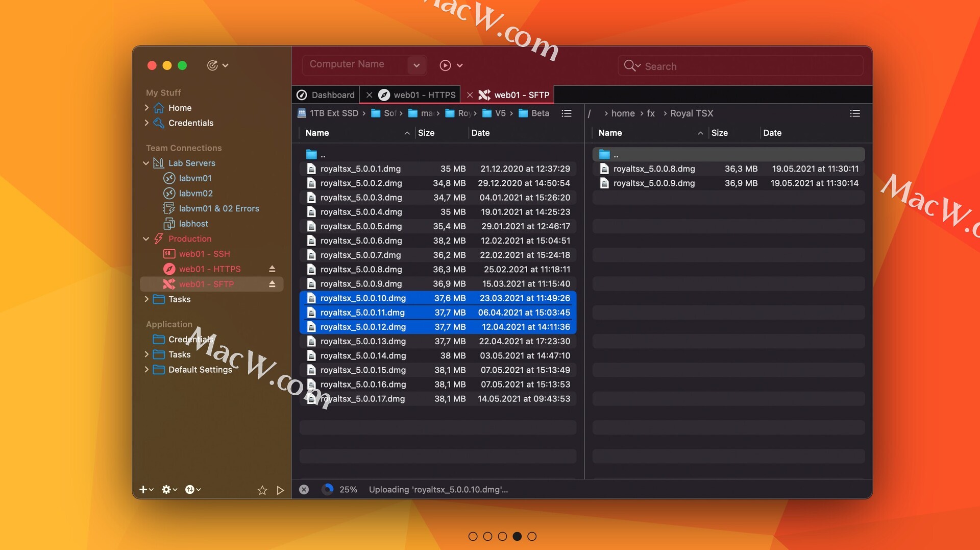Viewport: 980px width, 550px height.
Task: Go to parent folder in remote pane
Action: pyautogui.click(x=728, y=154)
